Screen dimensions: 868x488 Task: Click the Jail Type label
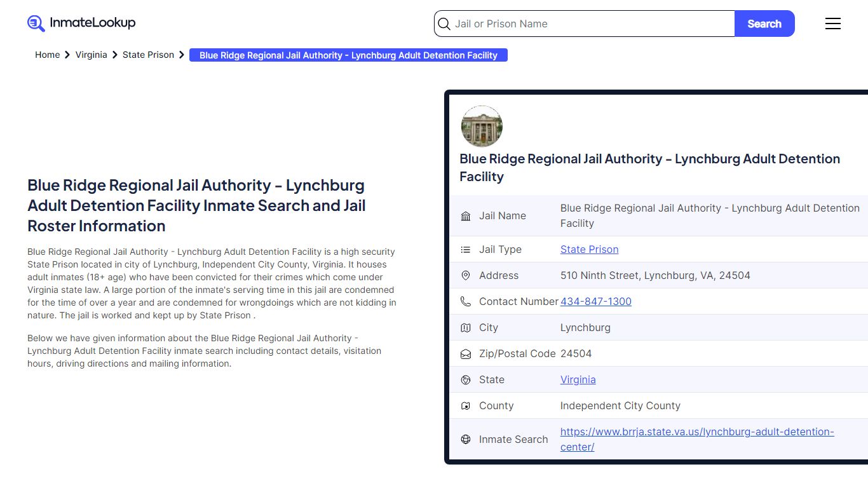(500, 250)
